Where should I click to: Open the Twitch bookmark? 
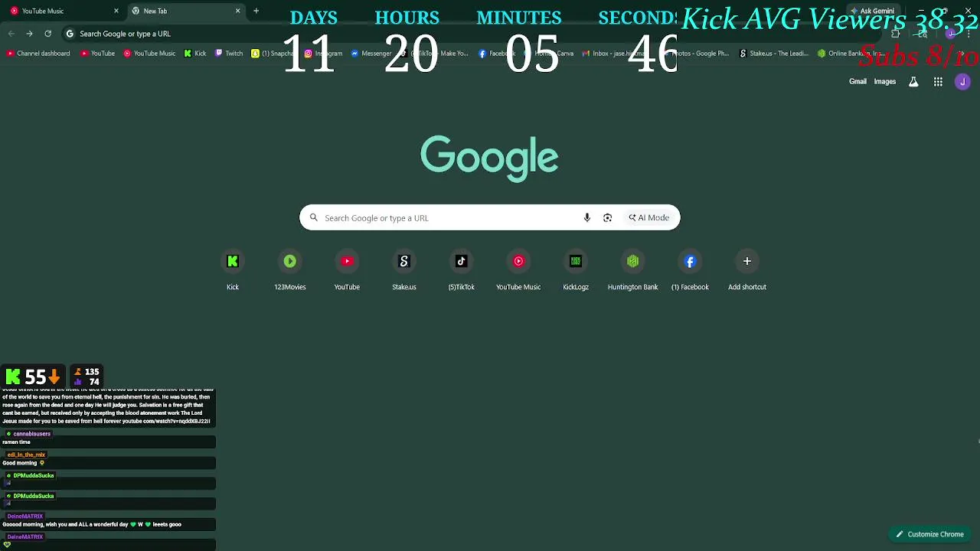coord(229,54)
